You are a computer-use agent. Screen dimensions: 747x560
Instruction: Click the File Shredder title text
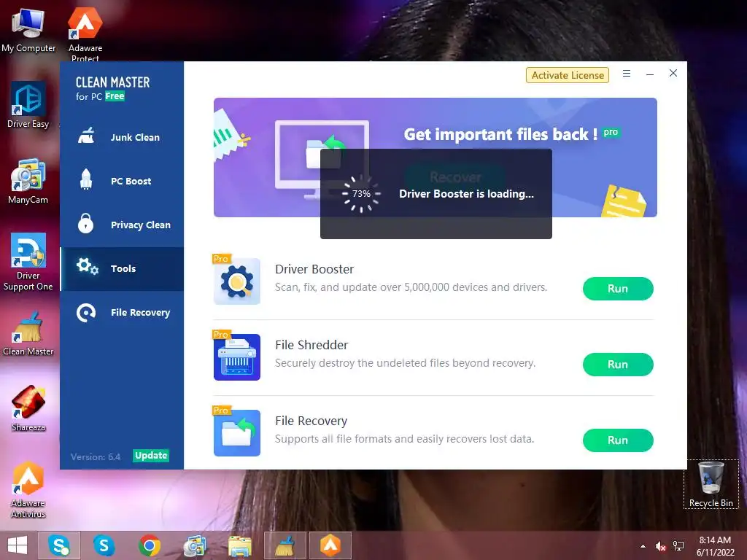(311, 345)
